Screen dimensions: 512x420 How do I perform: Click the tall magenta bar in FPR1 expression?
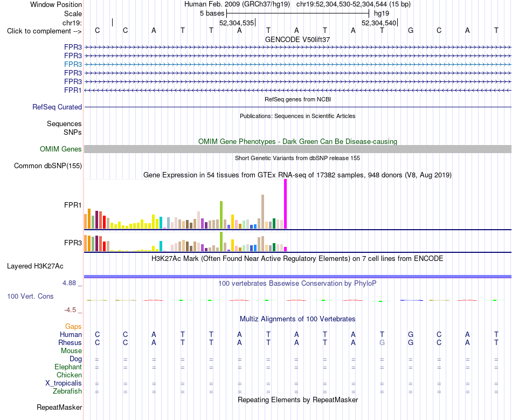pyautogui.click(x=286, y=204)
